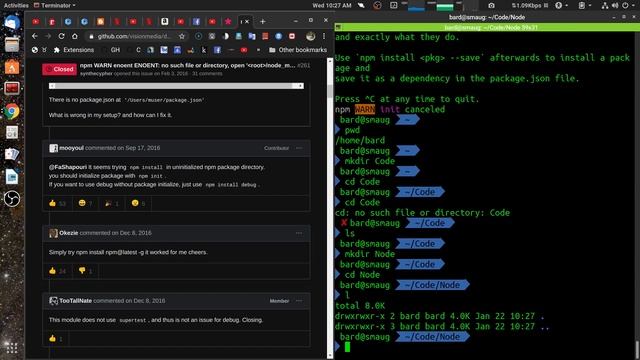Open the accessibility menu in top bar
This screenshot has height=360, width=640.
coord(561,5)
